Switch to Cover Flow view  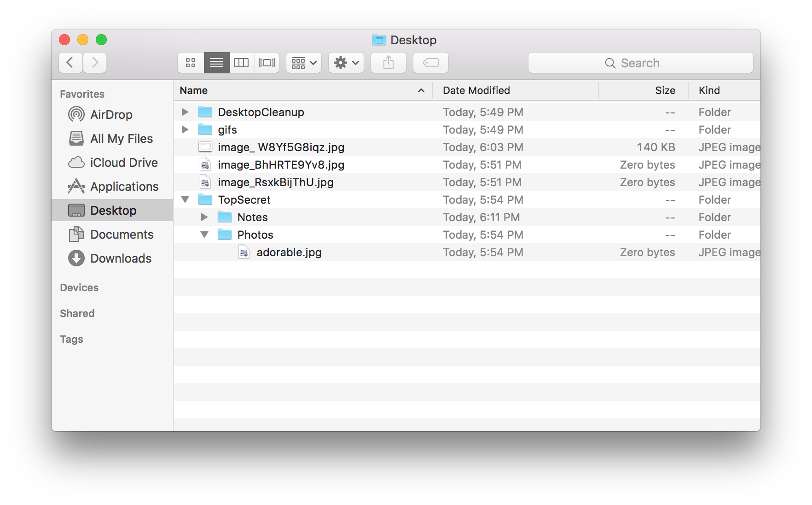tap(267, 63)
